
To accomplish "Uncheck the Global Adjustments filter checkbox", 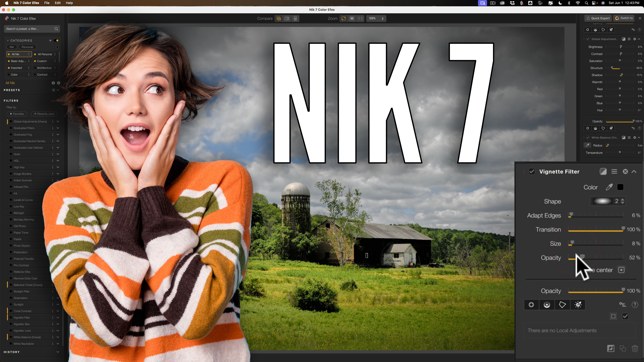I will coord(588,39).
